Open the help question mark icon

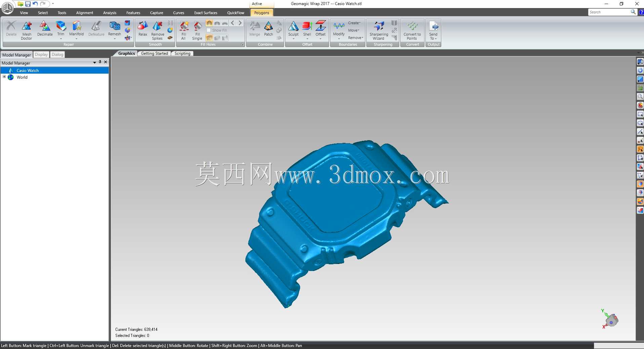click(641, 12)
